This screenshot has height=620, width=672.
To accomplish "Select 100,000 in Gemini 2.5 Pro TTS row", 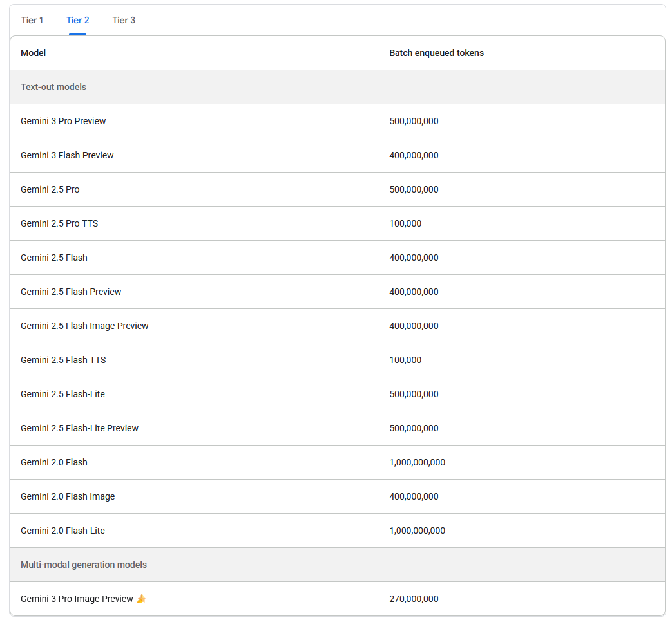I will [405, 223].
